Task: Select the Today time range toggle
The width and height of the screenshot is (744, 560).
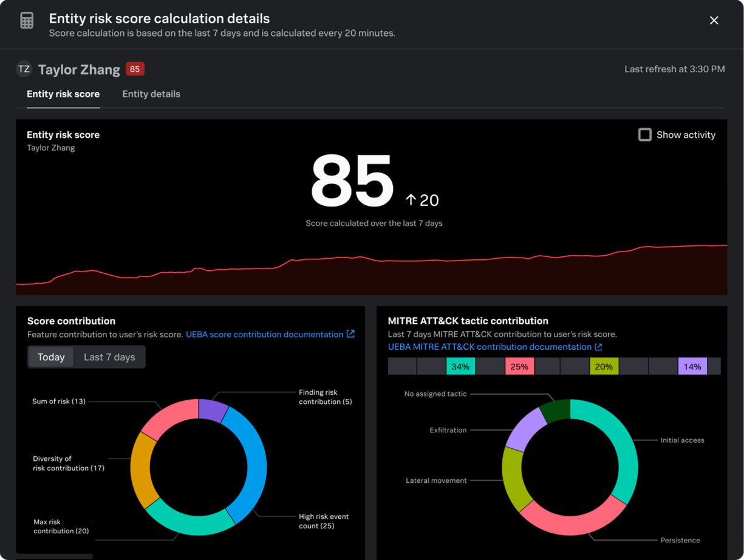Action: click(51, 357)
